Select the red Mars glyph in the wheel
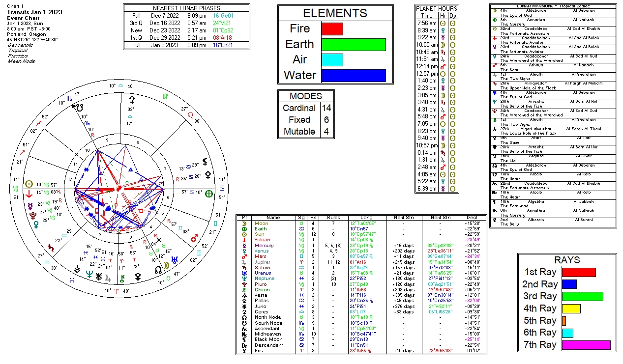The height and width of the screenshot is (364, 623). (194, 238)
